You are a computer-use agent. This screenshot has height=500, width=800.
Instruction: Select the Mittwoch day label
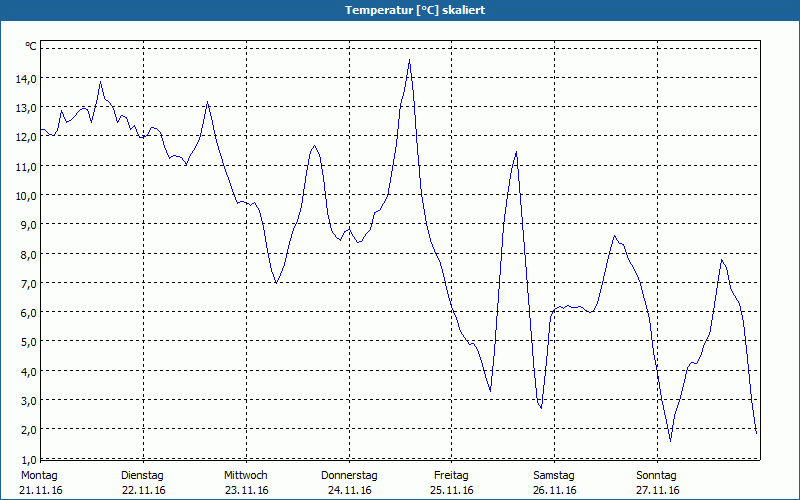246,476
